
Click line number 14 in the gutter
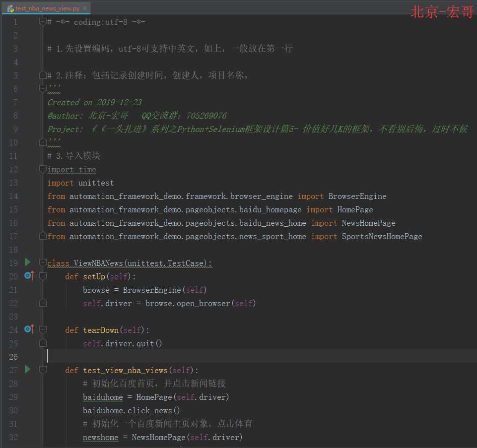13,196
